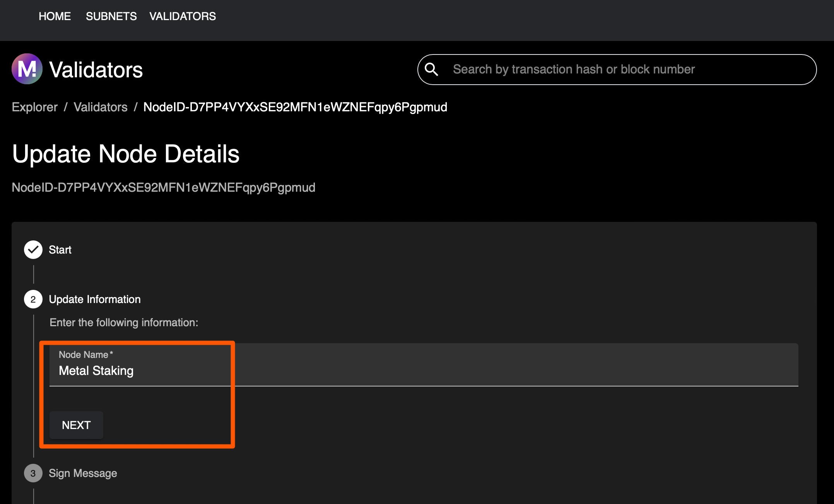The height and width of the screenshot is (504, 834).
Task: Click the magnifying glass search icon
Action: tap(431, 70)
